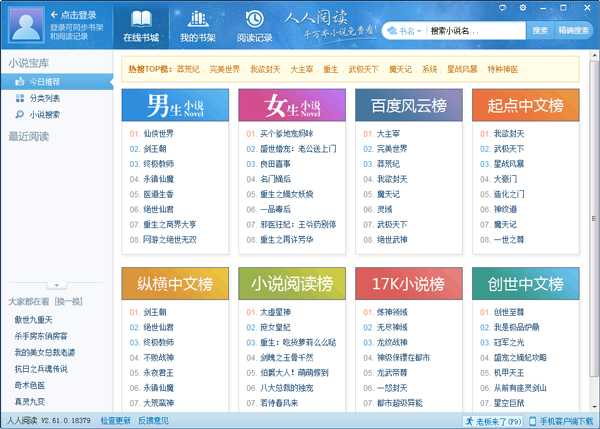Click the 反馈意见 feedback link
The height and width of the screenshot is (429, 600).
tap(154, 421)
